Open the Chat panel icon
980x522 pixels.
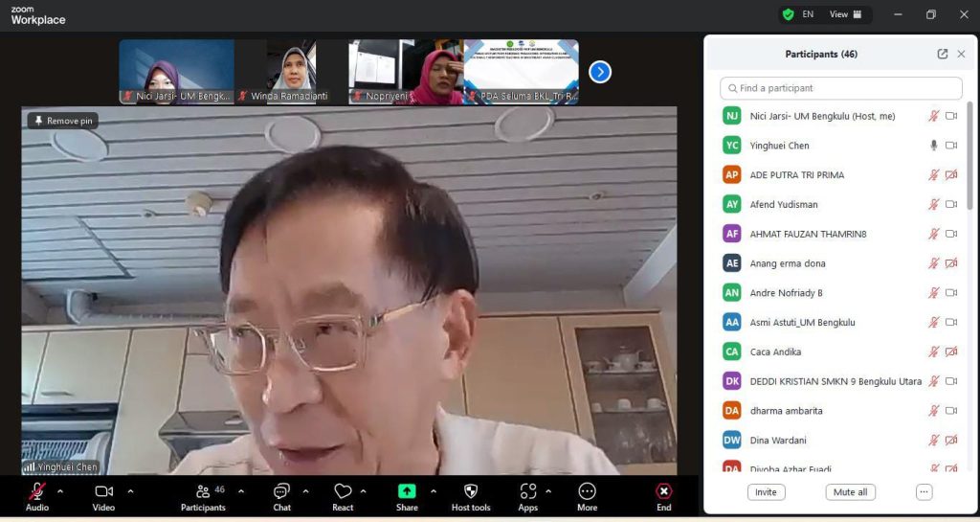(281, 491)
